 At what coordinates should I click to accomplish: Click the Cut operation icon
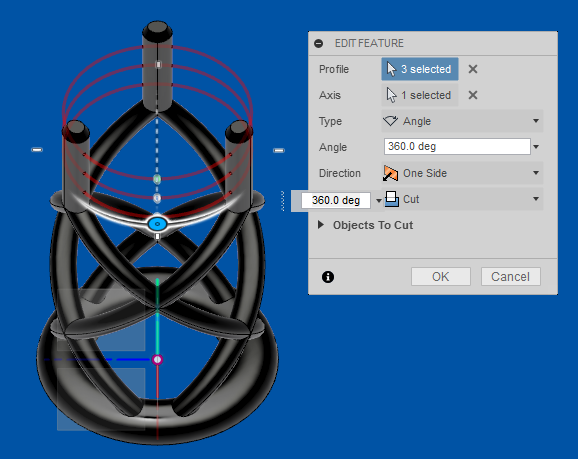pos(391,199)
